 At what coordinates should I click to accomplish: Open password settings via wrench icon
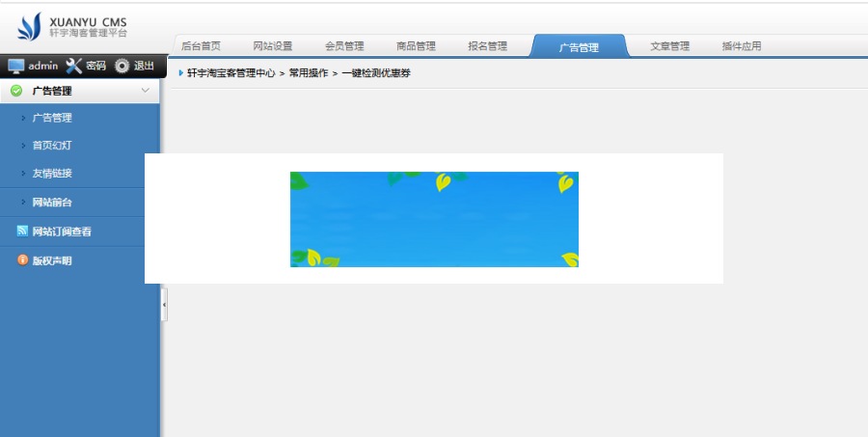pyautogui.click(x=73, y=66)
